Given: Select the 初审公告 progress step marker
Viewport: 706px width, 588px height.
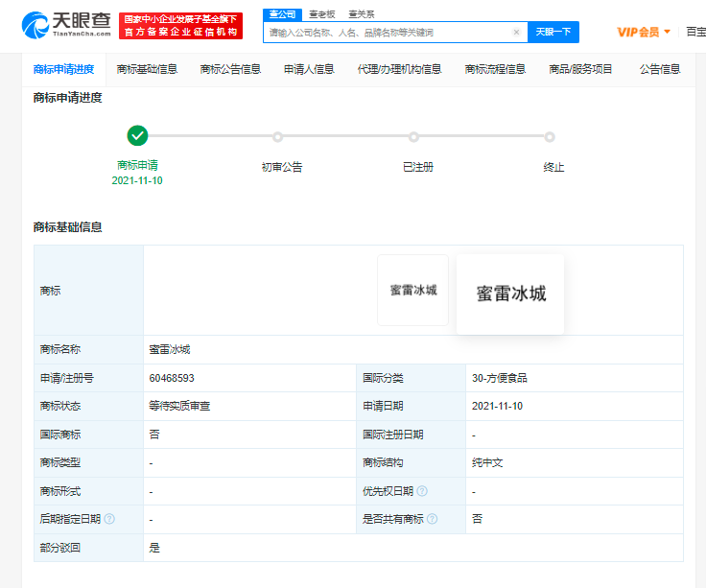Looking at the screenshot, I should (x=278, y=137).
